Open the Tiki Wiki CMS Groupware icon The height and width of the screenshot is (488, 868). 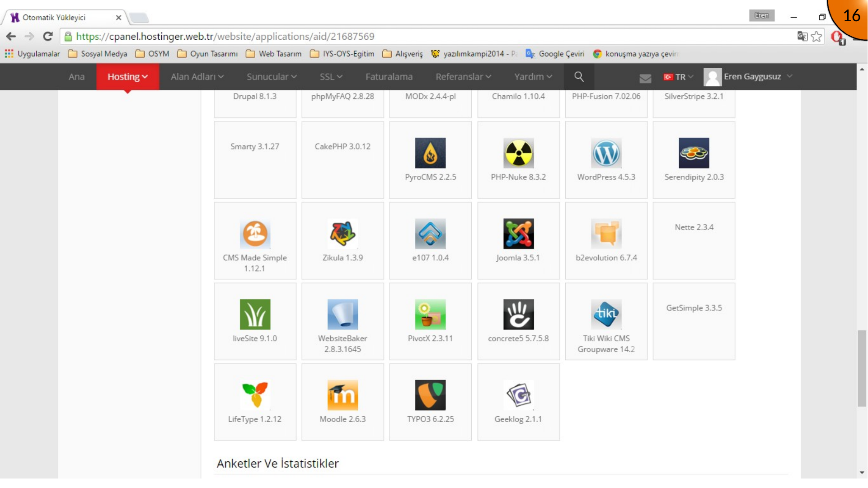pos(606,314)
